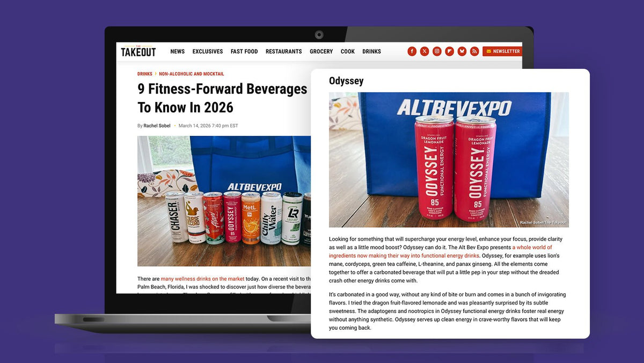Image resolution: width=644 pixels, height=363 pixels.
Task: Open The Takeout Facebook page icon
Action: click(412, 51)
